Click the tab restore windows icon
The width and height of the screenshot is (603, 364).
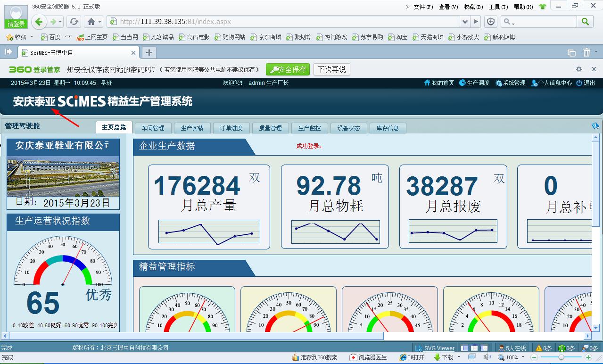[x=571, y=53]
